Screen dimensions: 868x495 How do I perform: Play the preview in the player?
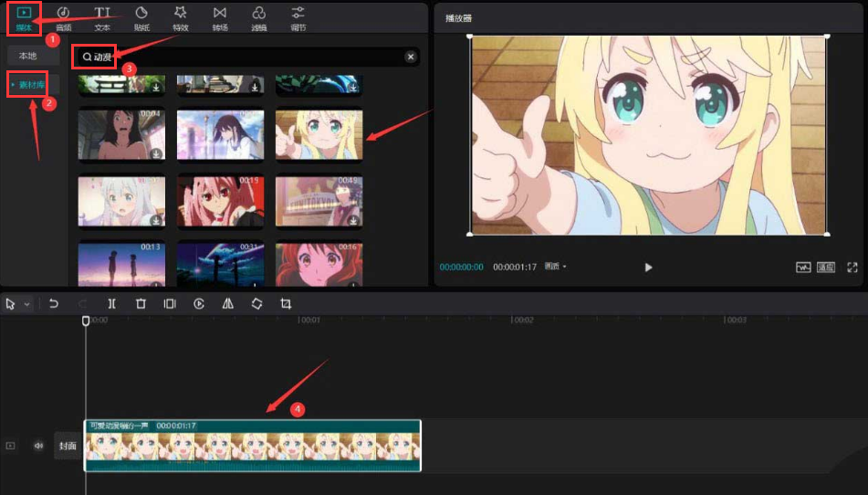648,268
